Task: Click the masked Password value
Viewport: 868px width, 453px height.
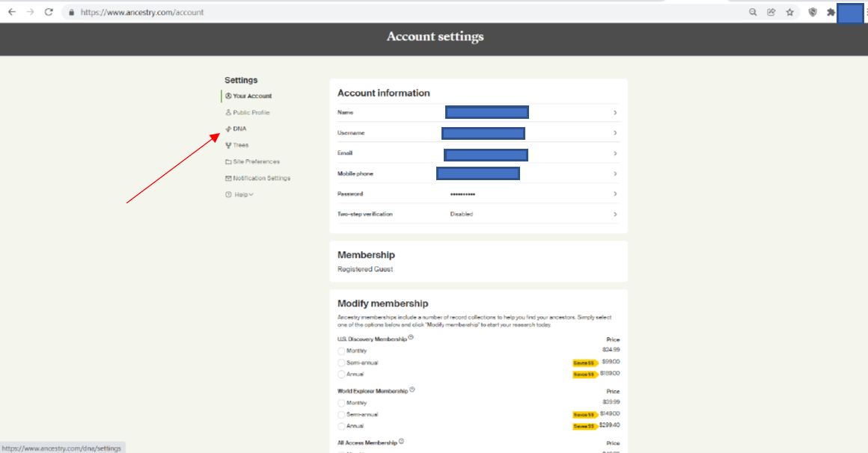Action: 462,194
